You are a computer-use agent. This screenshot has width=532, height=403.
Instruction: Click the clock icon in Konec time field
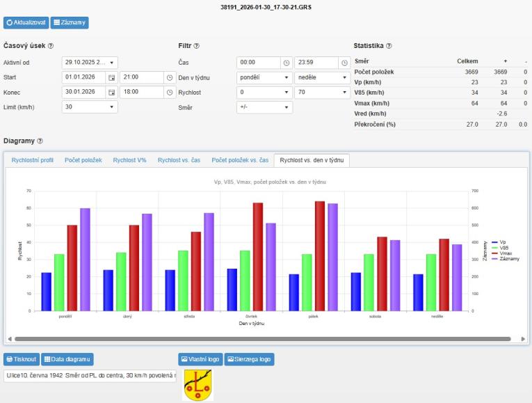tap(170, 92)
